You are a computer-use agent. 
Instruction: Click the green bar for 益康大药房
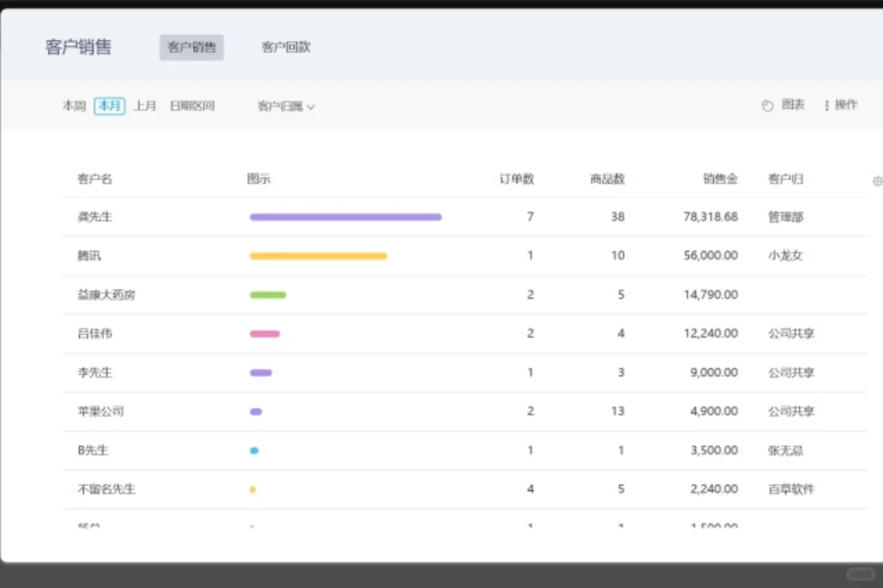coord(268,295)
